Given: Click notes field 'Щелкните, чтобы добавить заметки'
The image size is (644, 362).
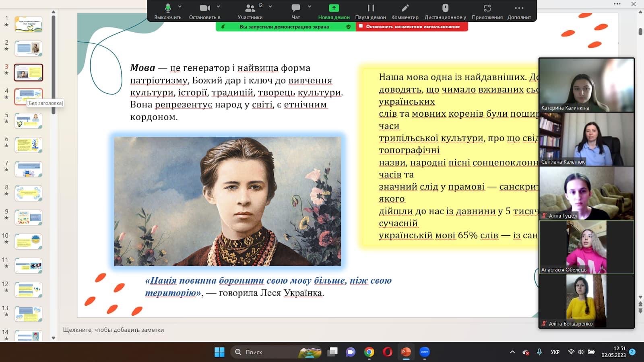Looking at the screenshot, I should 113,330.
